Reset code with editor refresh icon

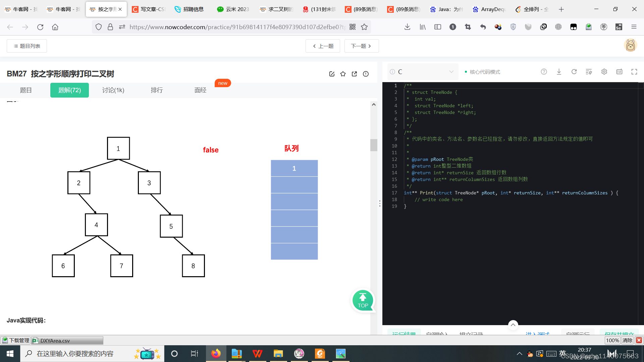pos(574,72)
